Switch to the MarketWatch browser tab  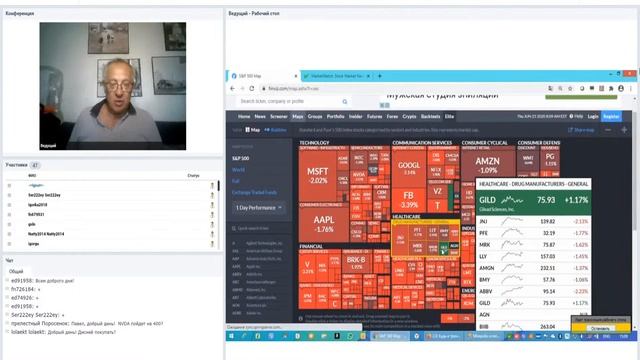point(337,76)
